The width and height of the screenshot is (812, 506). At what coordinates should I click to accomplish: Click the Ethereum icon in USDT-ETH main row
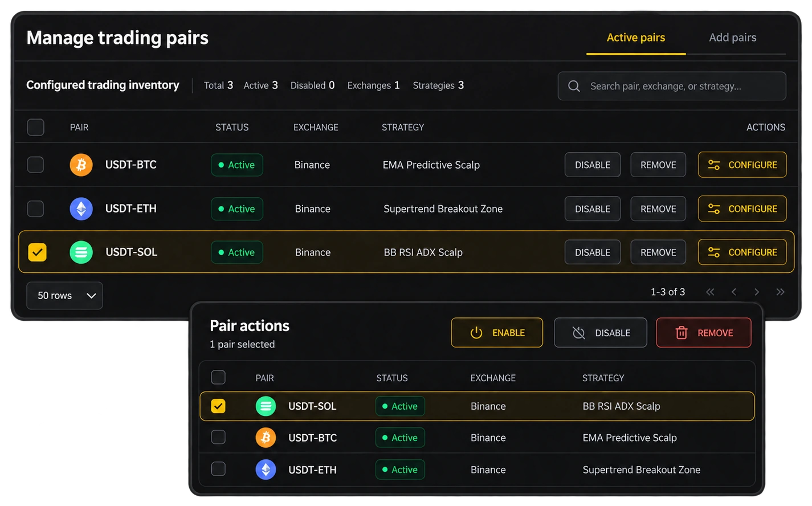click(x=81, y=209)
